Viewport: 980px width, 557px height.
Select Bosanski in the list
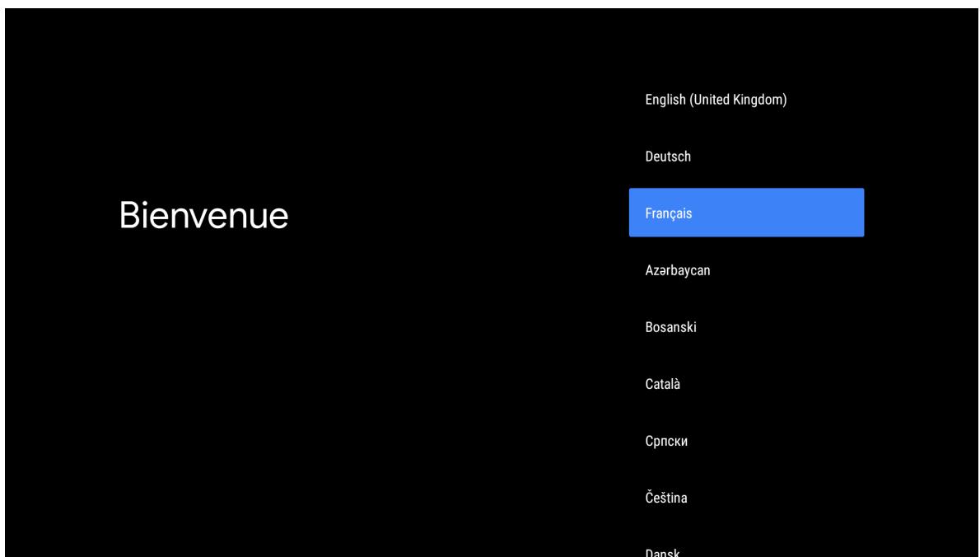point(746,327)
